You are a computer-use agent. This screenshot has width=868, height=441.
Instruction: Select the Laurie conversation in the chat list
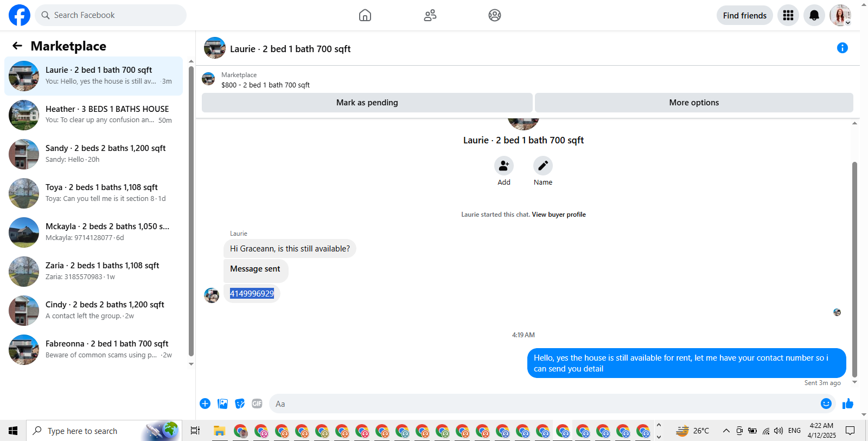click(93, 76)
